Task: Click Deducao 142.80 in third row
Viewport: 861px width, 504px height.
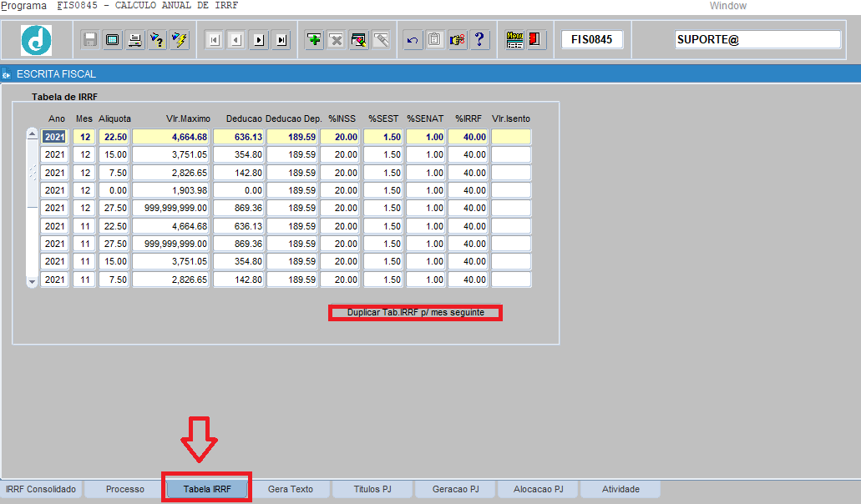Action: pyautogui.click(x=239, y=173)
